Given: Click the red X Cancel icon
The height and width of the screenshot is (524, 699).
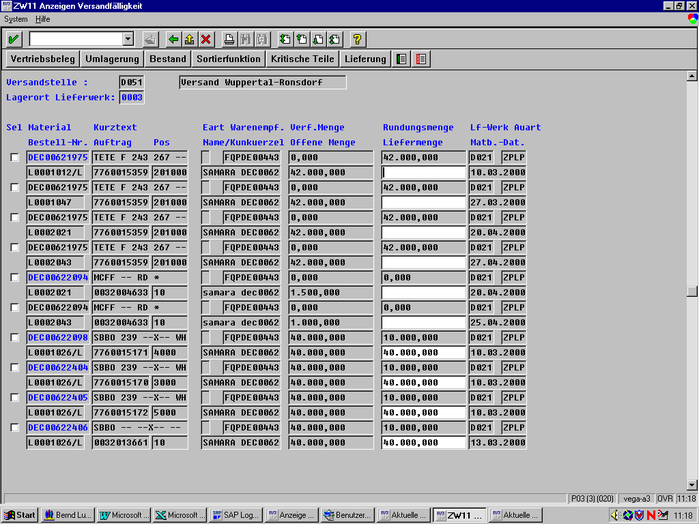Looking at the screenshot, I should [x=206, y=39].
